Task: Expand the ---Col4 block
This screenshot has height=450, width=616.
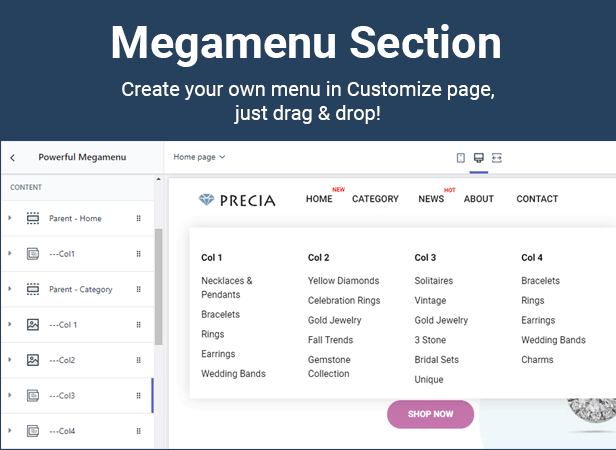Action: (x=10, y=431)
